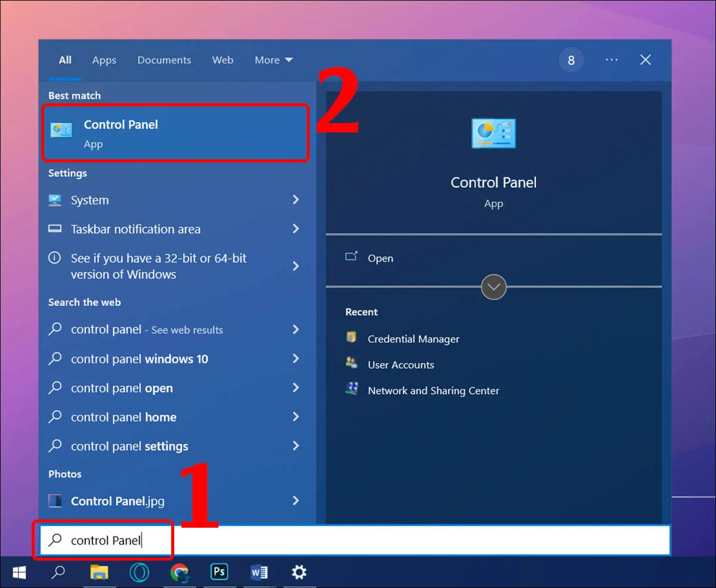Open File Explorer from the taskbar

coord(99,572)
